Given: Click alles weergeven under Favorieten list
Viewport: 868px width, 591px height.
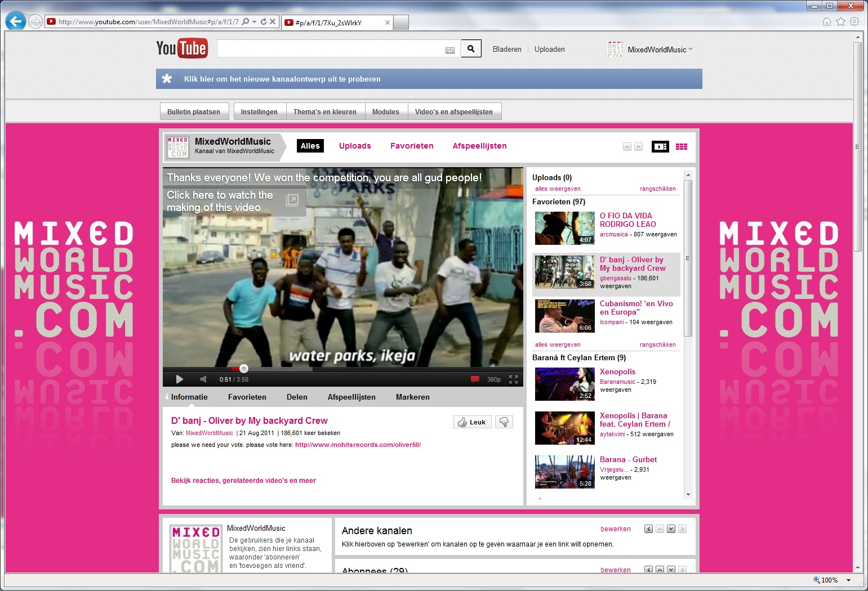Looking at the screenshot, I should pyautogui.click(x=558, y=345).
